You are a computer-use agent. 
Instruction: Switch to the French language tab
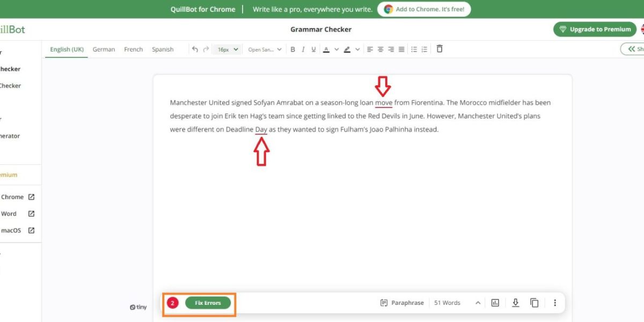pyautogui.click(x=133, y=49)
